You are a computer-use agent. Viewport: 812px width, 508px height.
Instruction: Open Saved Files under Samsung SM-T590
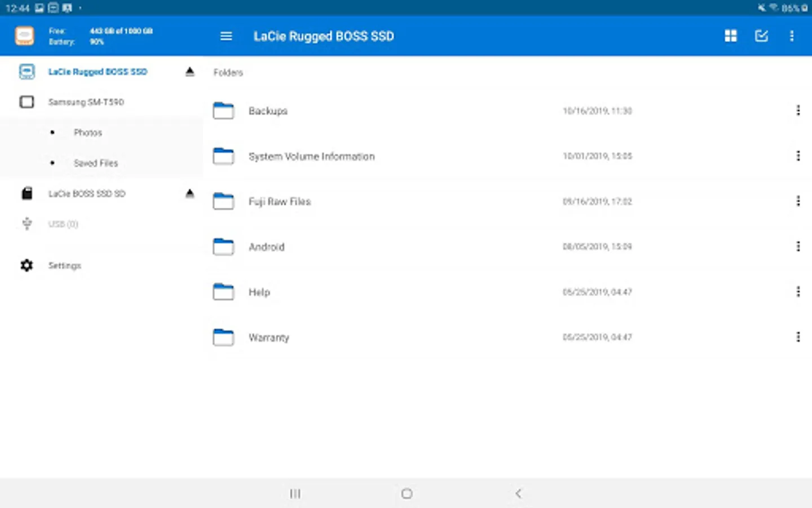coord(96,163)
